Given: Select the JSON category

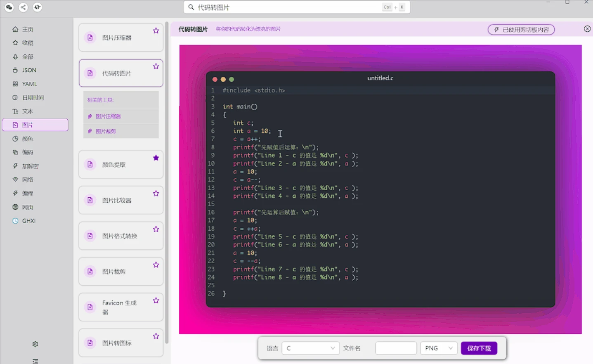Looking at the screenshot, I should [x=35, y=70].
